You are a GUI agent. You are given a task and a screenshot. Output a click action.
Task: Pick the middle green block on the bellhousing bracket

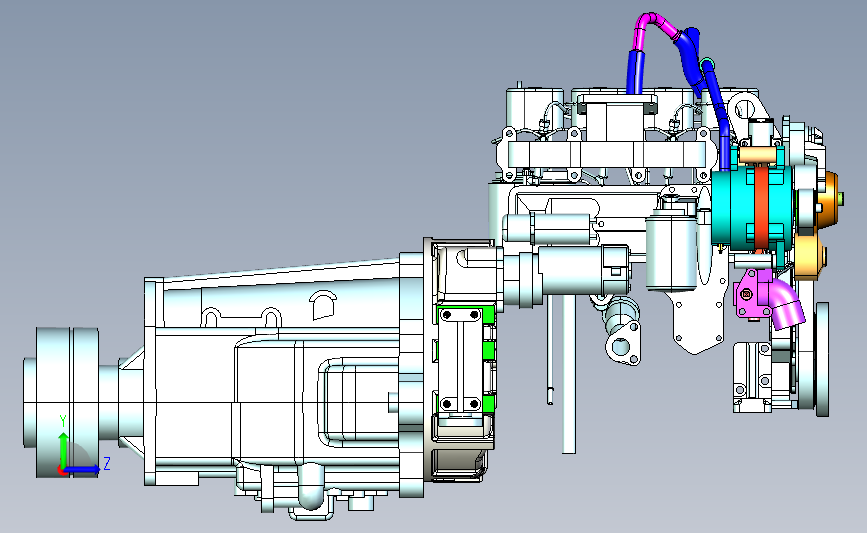point(488,350)
